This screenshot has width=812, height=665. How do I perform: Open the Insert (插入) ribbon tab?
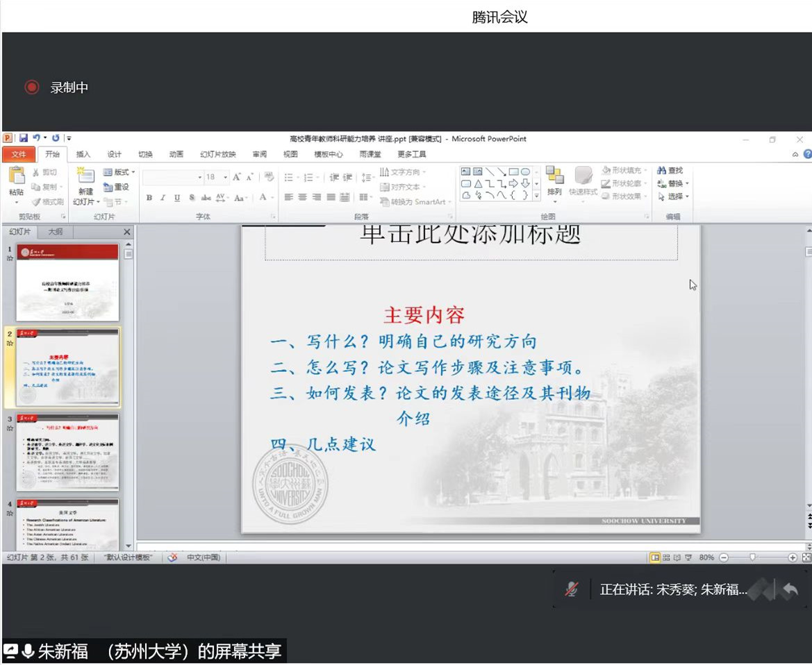pyautogui.click(x=83, y=154)
